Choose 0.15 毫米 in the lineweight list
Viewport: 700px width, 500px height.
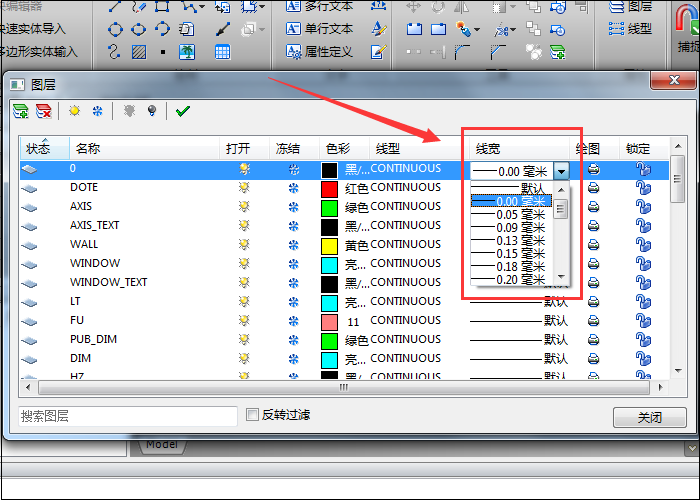[512, 254]
